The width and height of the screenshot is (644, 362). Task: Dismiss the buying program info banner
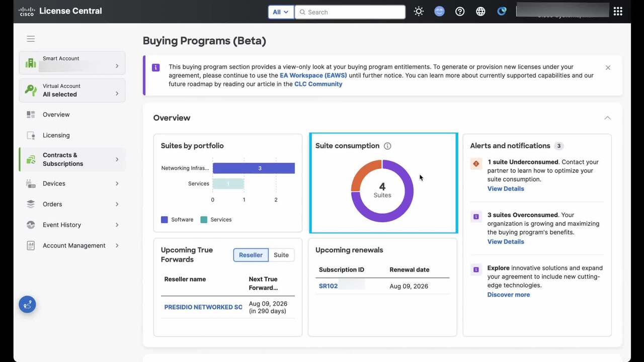click(608, 67)
